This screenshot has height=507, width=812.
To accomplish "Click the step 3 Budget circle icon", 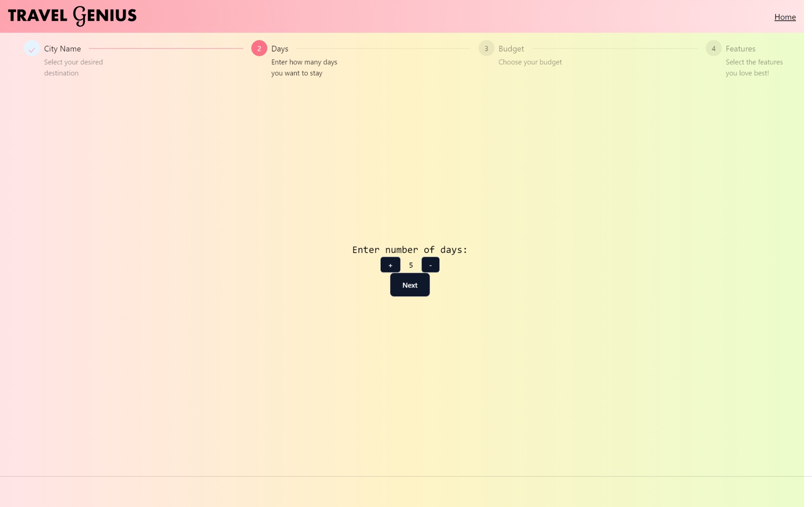I will (x=486, y=49).
